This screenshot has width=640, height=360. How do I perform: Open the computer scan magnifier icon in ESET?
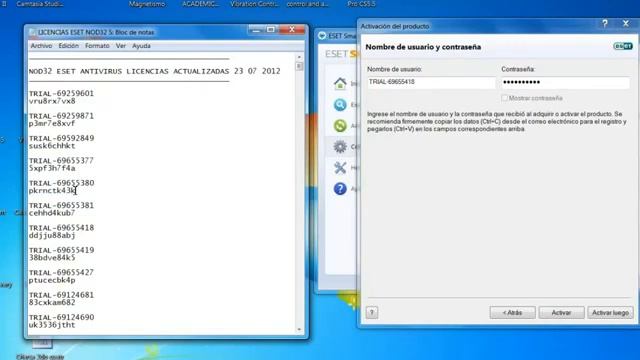tap(340, 105)
